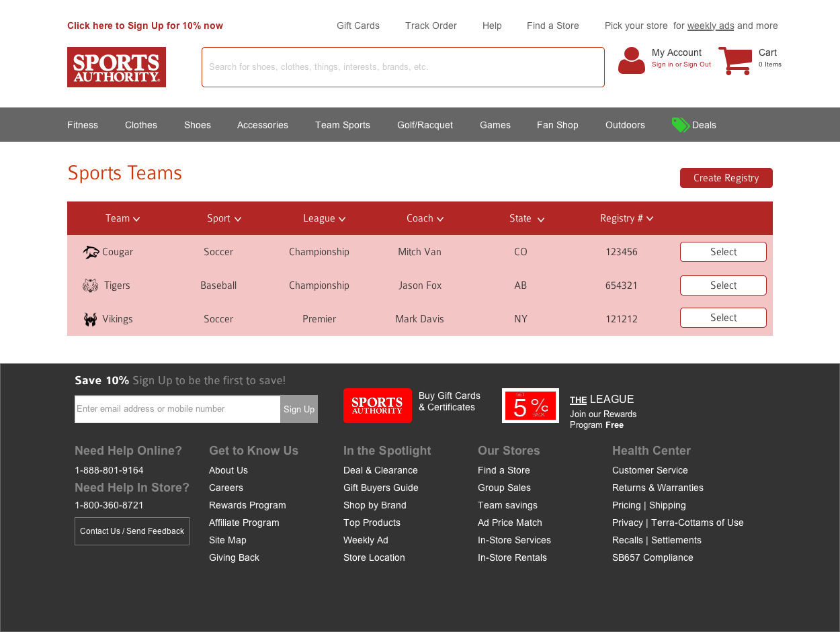Open the My Account person icon
This screenshot has width=840, height=632.
pyautogui.click(x=631, y=60)
